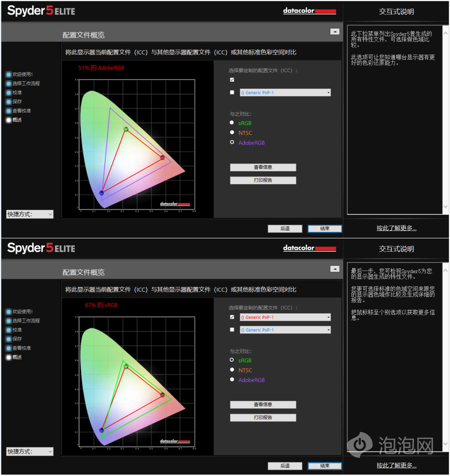Select the NTSC radio button in the 51% AdobeRGB window
The height and width of the screenshot is (476, 450).
tap(231, 133)
